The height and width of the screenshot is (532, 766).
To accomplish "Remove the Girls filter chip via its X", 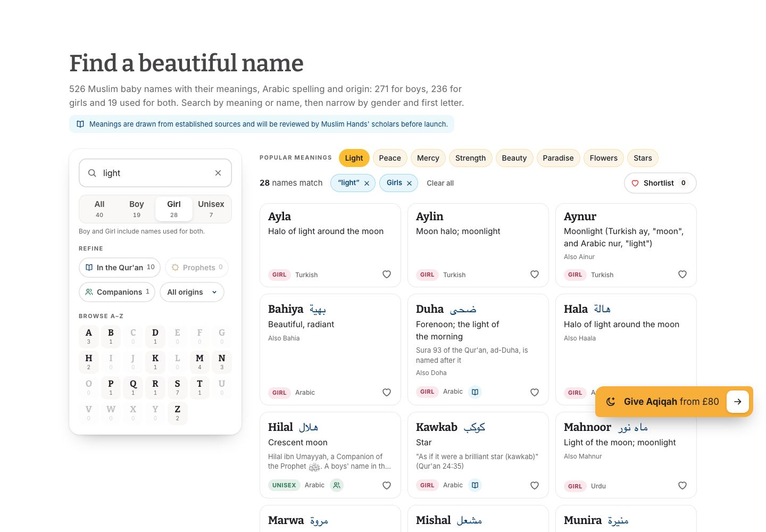I will point(409,183).
